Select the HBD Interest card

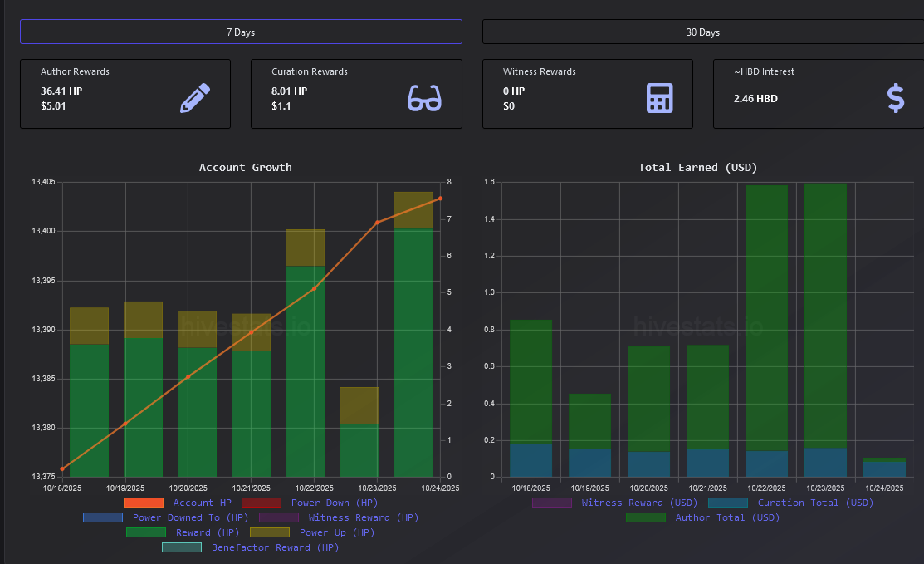pyautogui.click(x=818, y=93)
